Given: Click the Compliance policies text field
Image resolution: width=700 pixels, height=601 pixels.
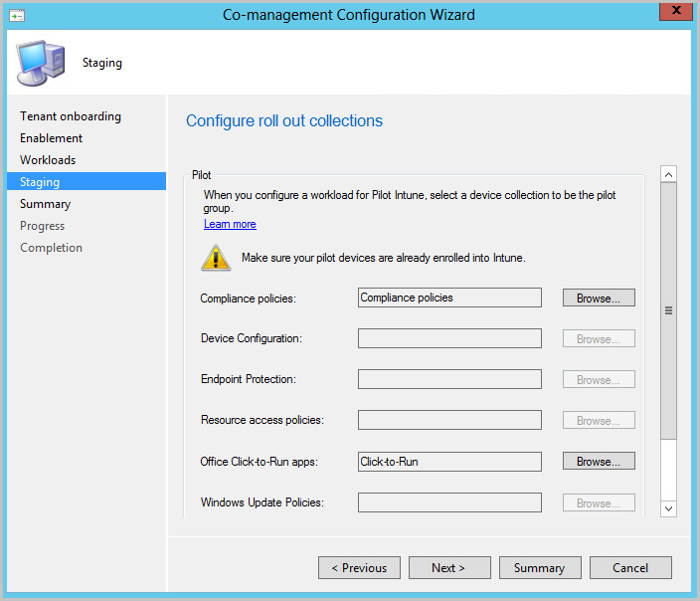Looking at the screenshot, I should (x=449, y=298).
